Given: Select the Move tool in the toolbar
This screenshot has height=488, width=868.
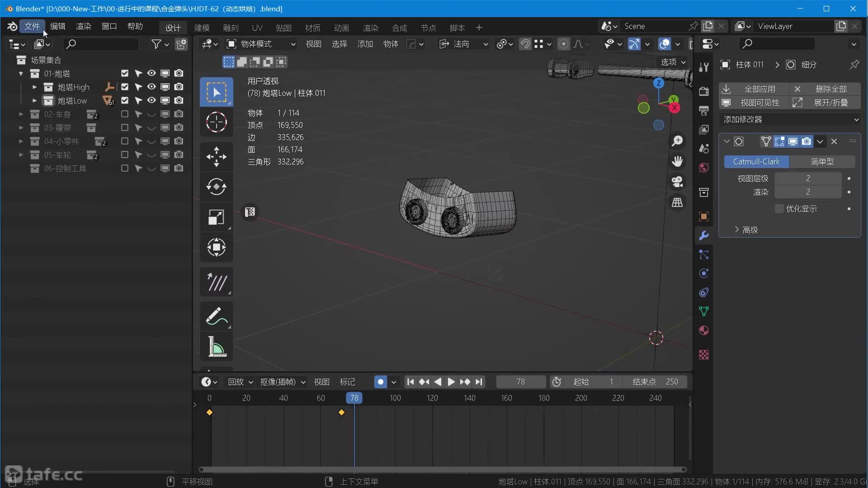Looking at the screenshot, I should (216, 156).
